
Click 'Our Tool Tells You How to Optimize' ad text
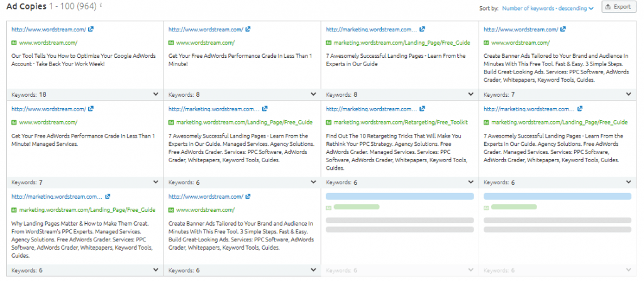click(x=84, y=60)
